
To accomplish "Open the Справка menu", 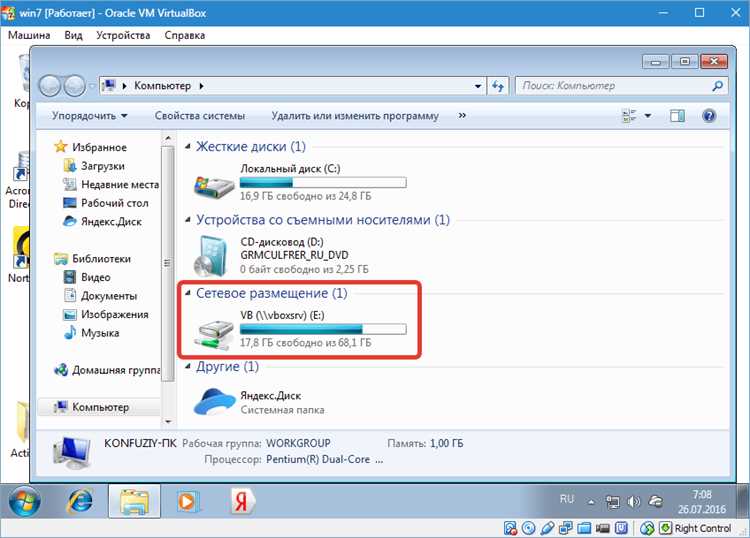I will pos(185,35).
